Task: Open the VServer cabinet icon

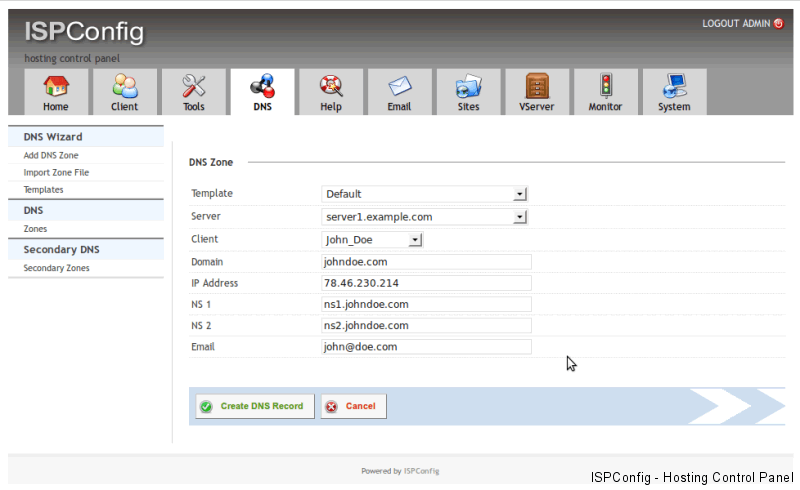Action: [537, 87]
